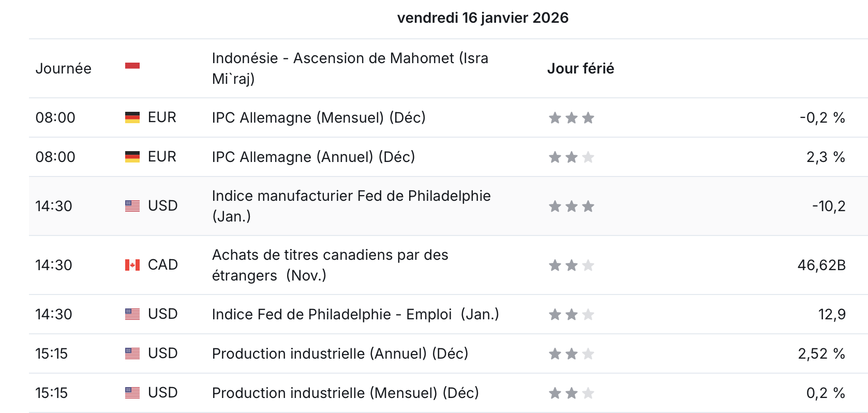
Task: Open the IPC Allemagne (Mensuel) (Déc) event
Action: [319, 117]
